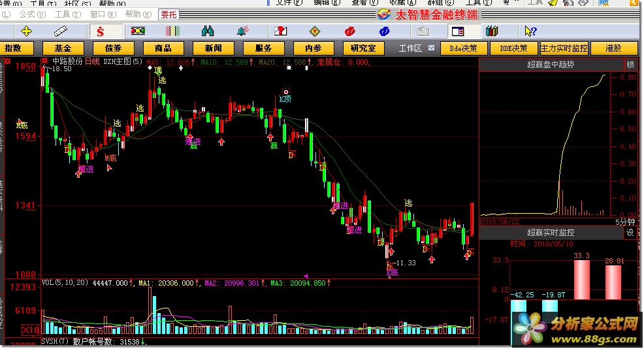Open the 服务 tab
This screenshot has width=644, height=349.
pos(263,48)
